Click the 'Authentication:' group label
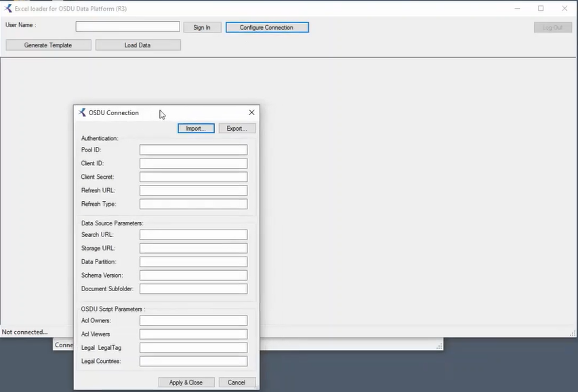The image size is (578, 392). point(100,139)
